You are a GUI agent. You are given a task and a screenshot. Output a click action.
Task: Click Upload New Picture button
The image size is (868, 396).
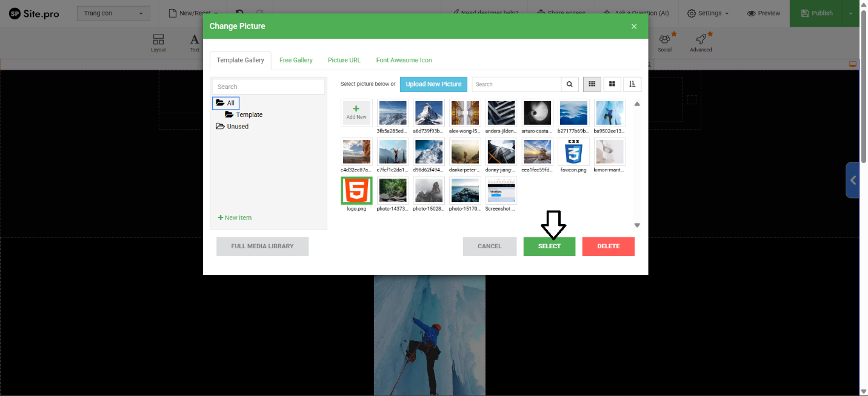tap(433, 84)
